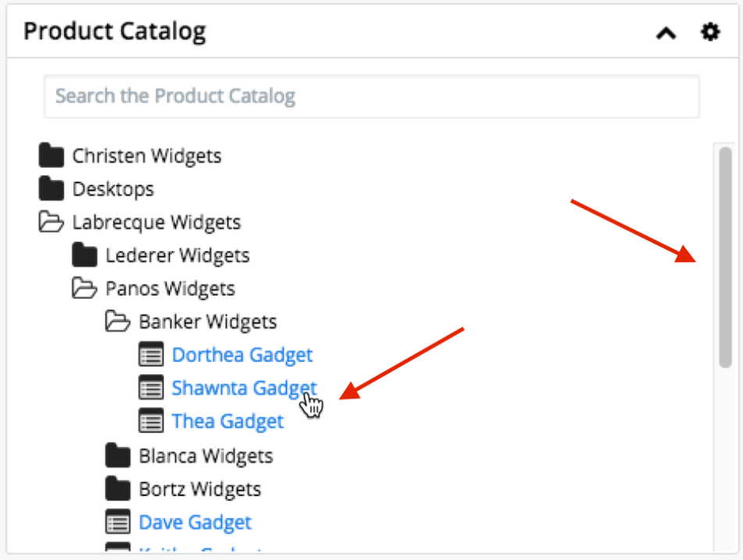743x560 pixels.
Task: Click the Dorthea Gadget list icon
Action: coord(151,355)
